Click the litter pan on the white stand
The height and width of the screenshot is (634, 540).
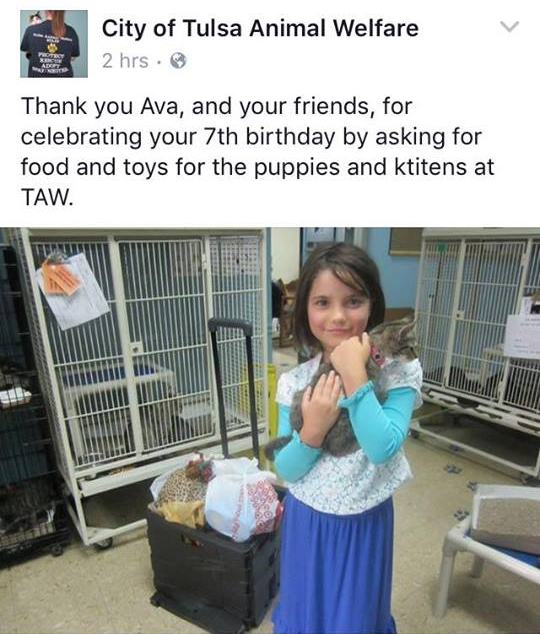(x=505, y=518)
